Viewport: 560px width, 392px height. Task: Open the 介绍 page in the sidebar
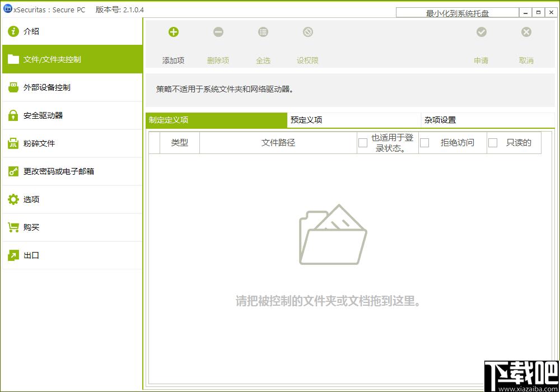(x=72, y=31)
